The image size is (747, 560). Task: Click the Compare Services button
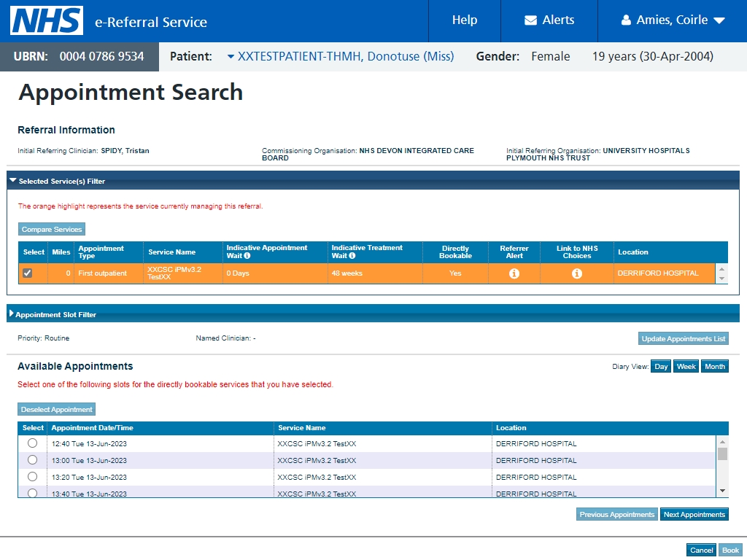[52, 229]
